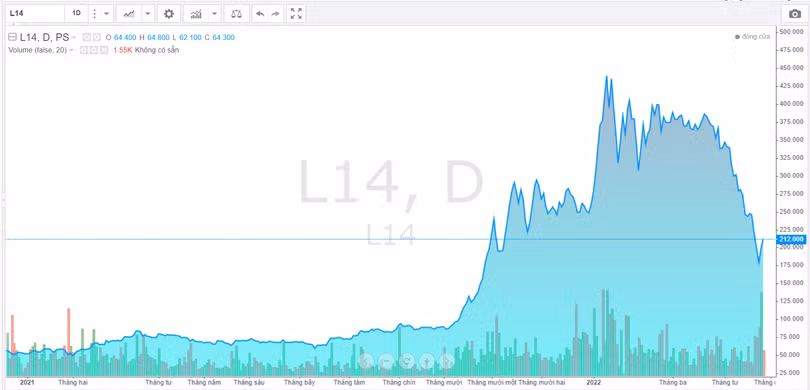This screenshot has width=810, height=390.
Task: Take chart snapshot with camera icon
Action: pos(795,14)
